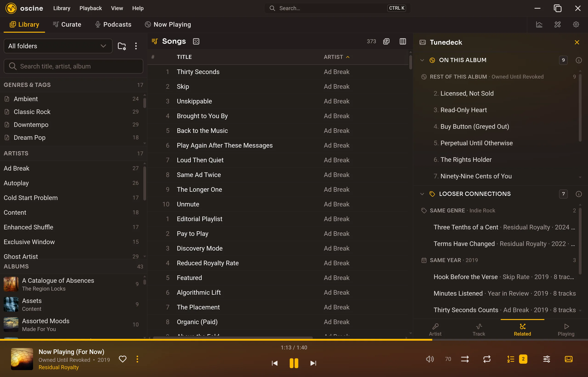
Task: Skip to the previous track
Action: (x=274, y=363)
